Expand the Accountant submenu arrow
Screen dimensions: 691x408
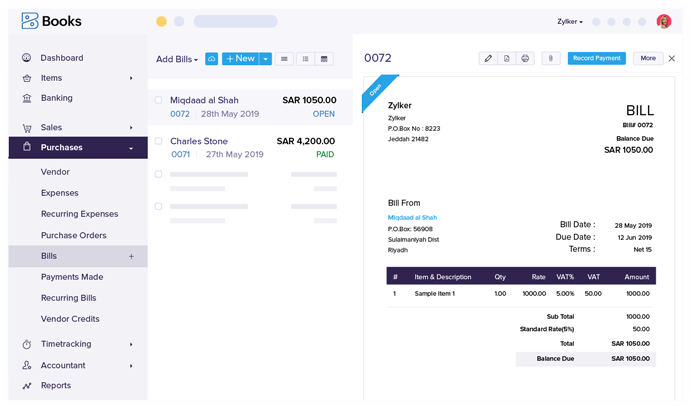[x=131, y=366]
